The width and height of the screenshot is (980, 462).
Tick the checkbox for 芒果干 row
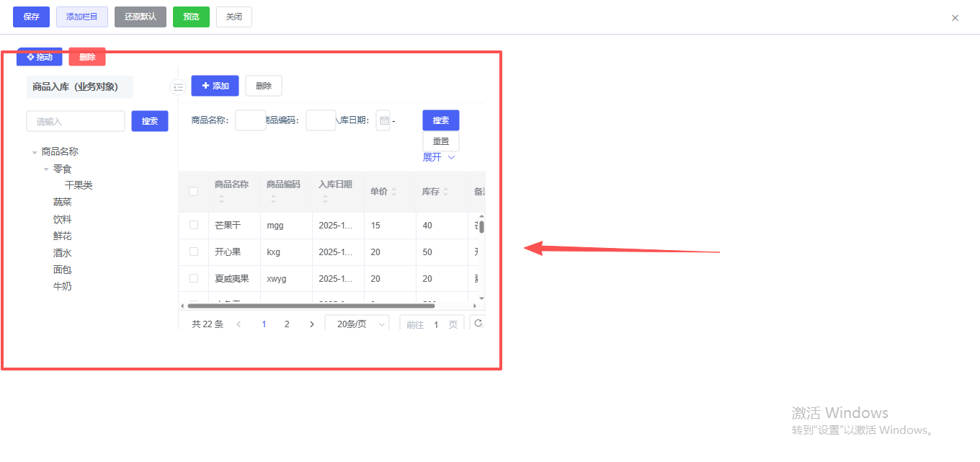tap(193, 225)
